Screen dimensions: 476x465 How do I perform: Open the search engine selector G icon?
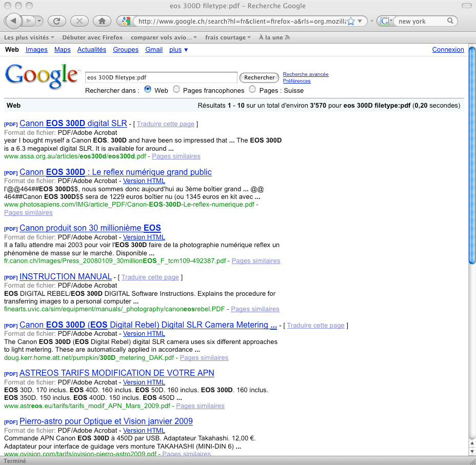(x=386, y=21)
